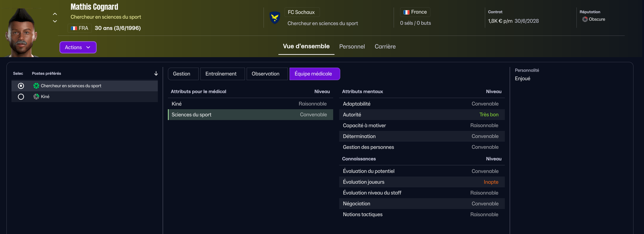The height and width of the screenshot is (234, 644).
Task: Open the Carrière tab
Action: (385, 47)
